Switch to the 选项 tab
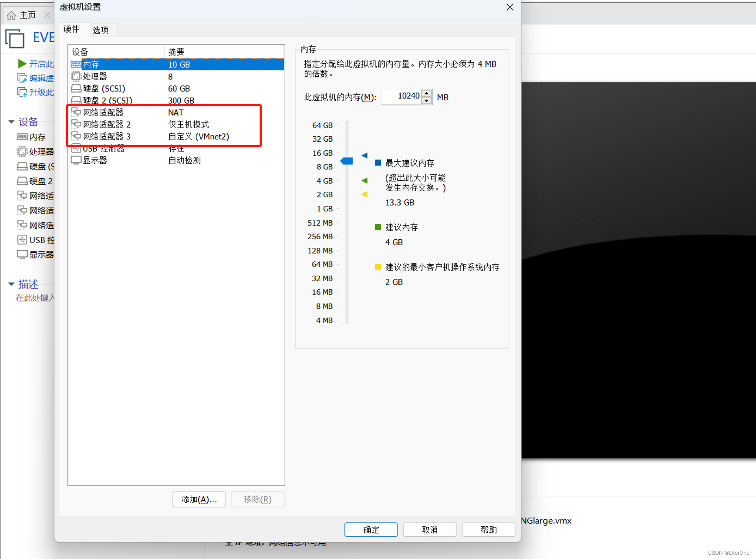This screenshot has width=756, height=559. (x=101, y=30)
